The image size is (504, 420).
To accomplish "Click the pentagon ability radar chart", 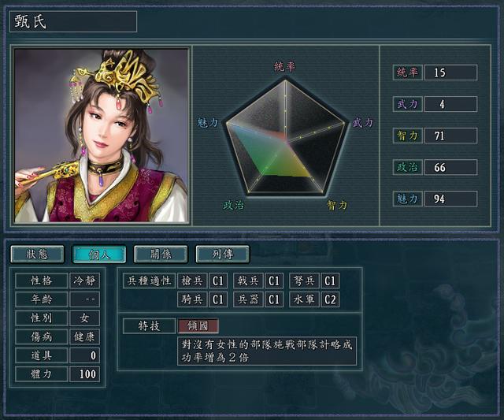I will coord(285,136).
